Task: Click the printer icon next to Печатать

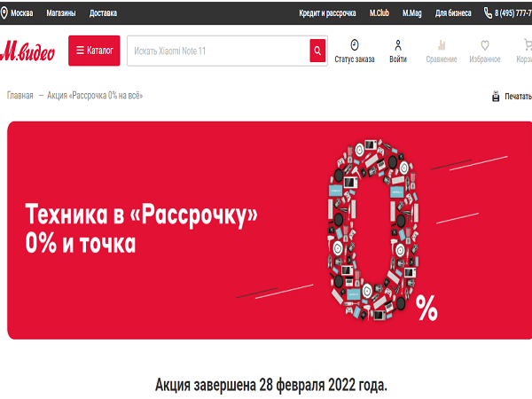Action: 496,97
